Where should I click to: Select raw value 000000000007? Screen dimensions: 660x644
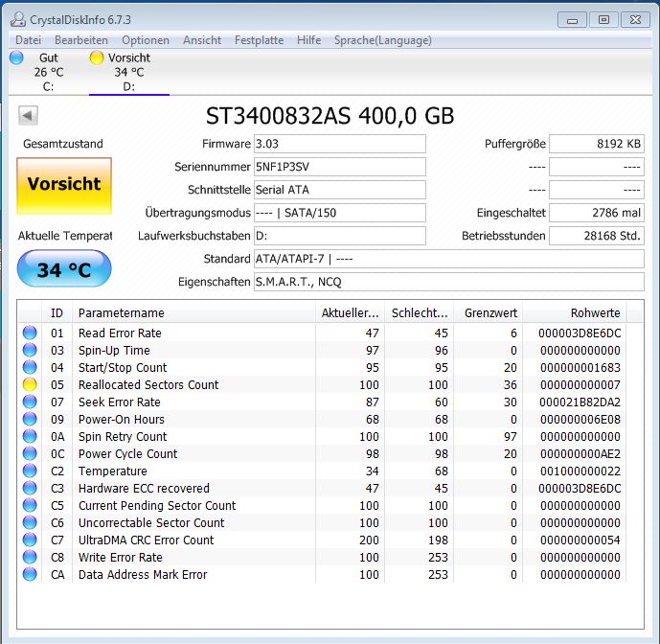pyautogui.click(x=580, y=384)
